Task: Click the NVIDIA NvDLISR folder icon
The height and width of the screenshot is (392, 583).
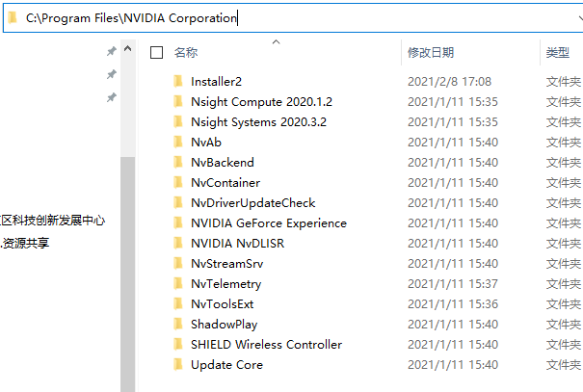Action: [x=178, y=243]
